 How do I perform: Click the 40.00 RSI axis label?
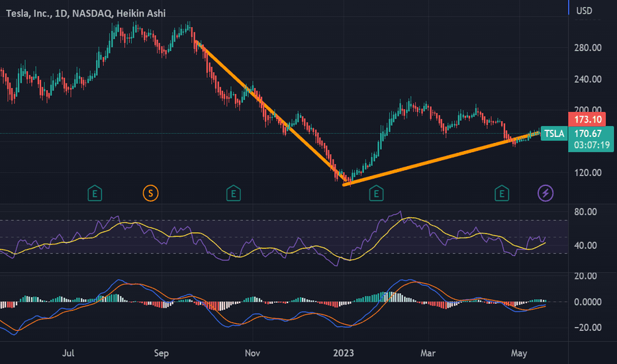click(585, 246)
